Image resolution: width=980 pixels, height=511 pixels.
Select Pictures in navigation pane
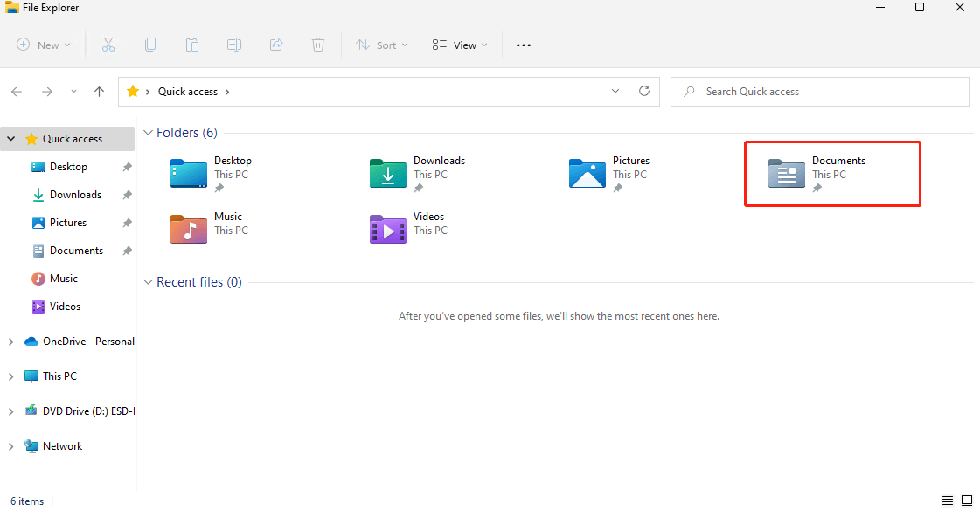(x=67, y=223)
